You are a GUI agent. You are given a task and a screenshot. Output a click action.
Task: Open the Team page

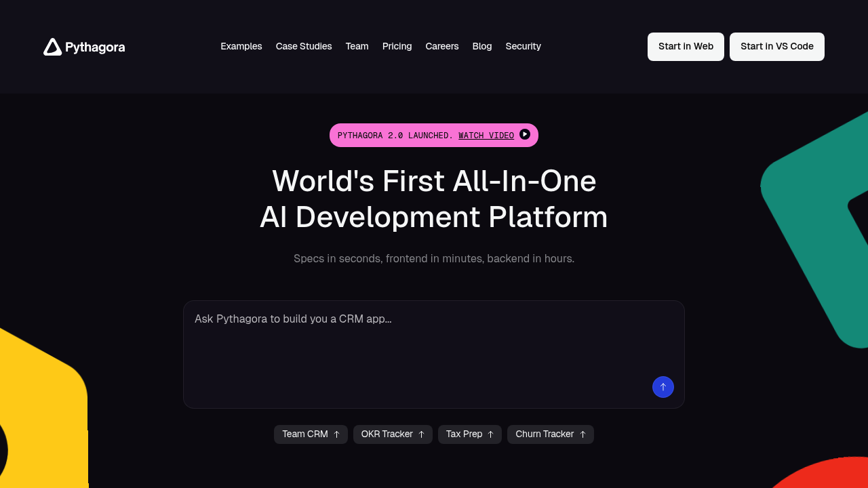pyautogui.click(x=357, y=47)
